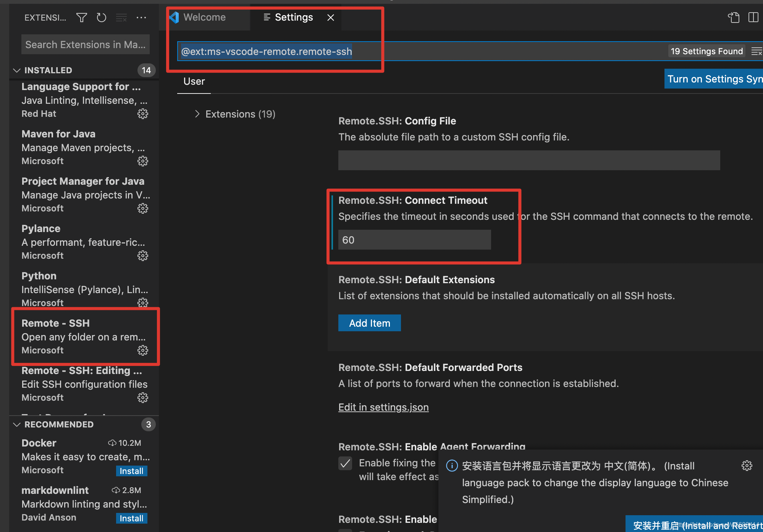Click the recommended count badge 3
This screenshot has width=763, height=532.
point(149,424)
